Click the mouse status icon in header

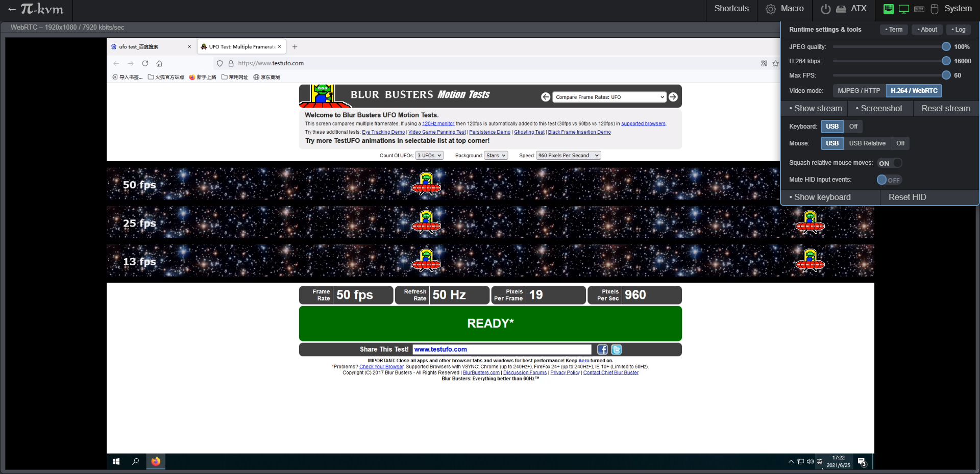(x=935, y=9)
